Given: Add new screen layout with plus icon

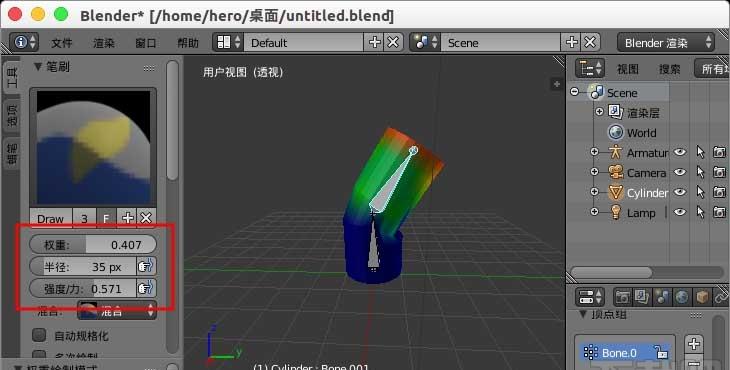Looking at the screenshot, I should click(374, 42).
